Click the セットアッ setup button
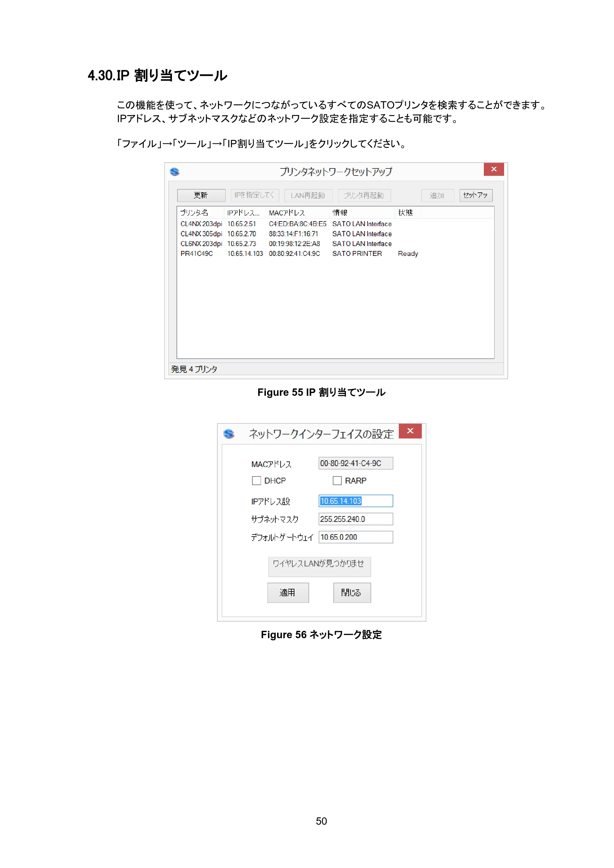This screenshot has width=614, height=868. tap(476, 195)
